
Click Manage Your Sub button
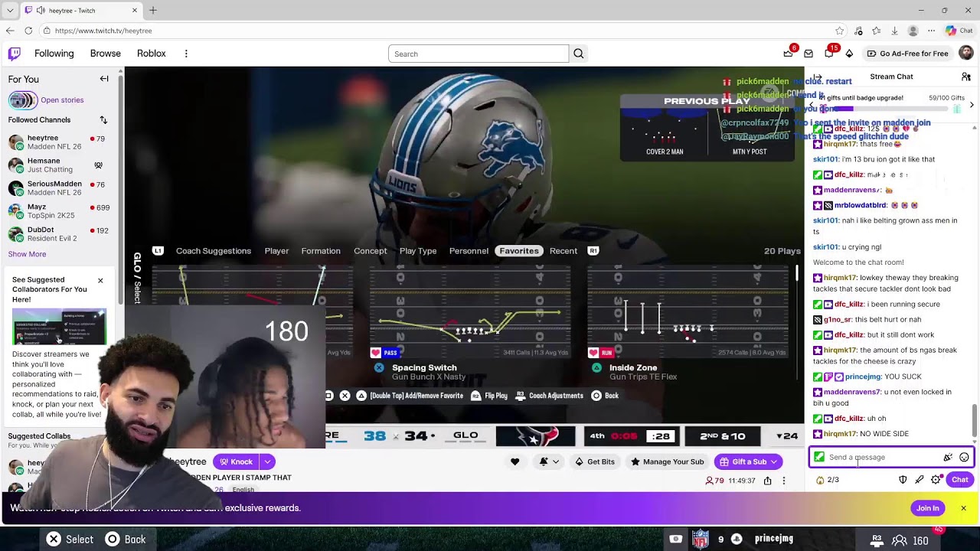[667, 461]
